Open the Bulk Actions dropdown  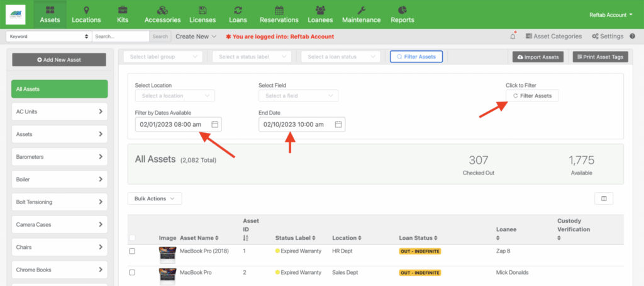pyautogui.click(x=155, y=198)
